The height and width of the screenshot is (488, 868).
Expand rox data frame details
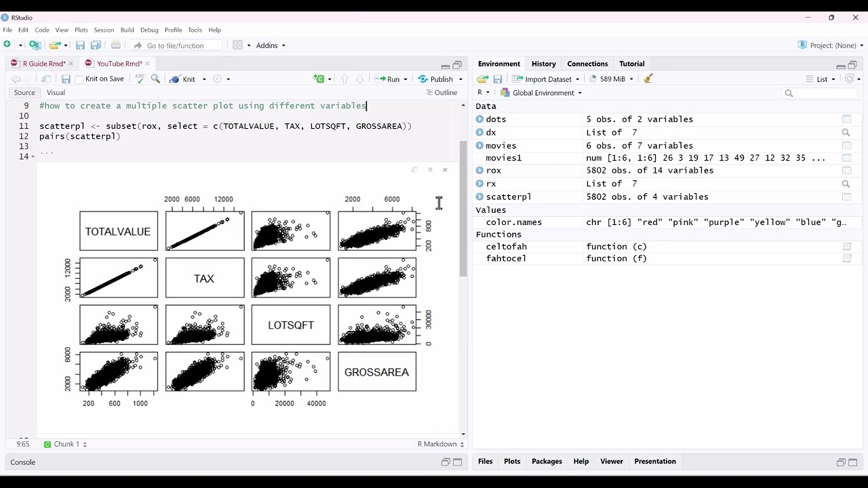pyautogui.click(x=479, y=171)
